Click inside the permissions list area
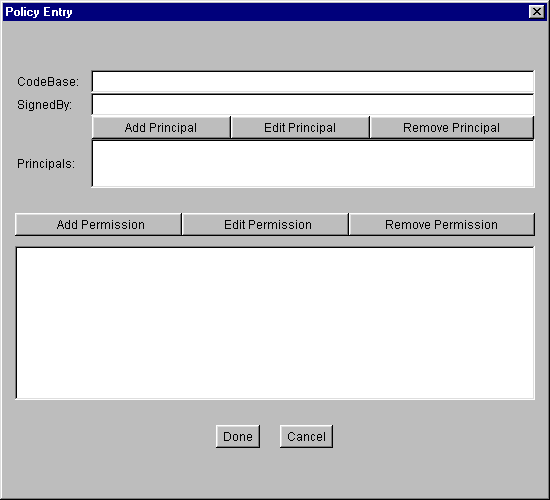 [275, 323]
